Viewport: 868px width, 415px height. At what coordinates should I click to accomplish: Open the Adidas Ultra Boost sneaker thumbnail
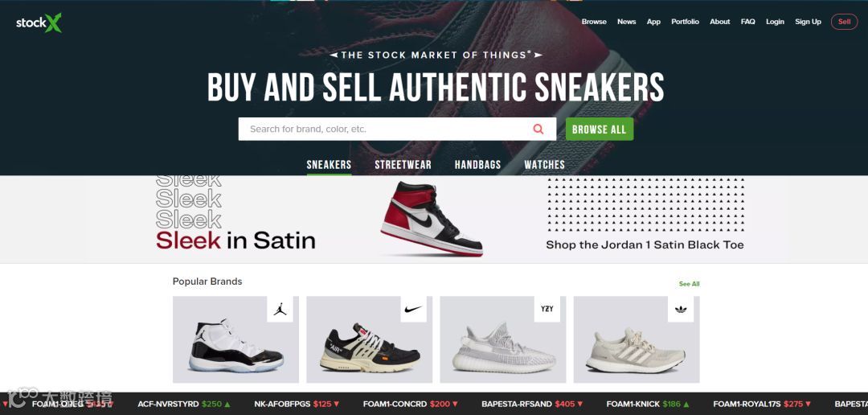[x=636, y=350]
